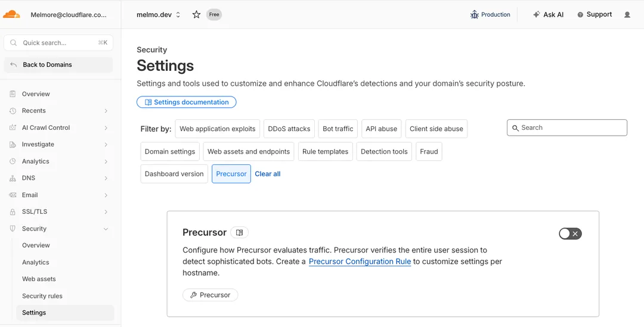Image resolution: width=644 pixels, height=327 pixels.
Task: Click the Free plan badge
Action: click(214, 14)
